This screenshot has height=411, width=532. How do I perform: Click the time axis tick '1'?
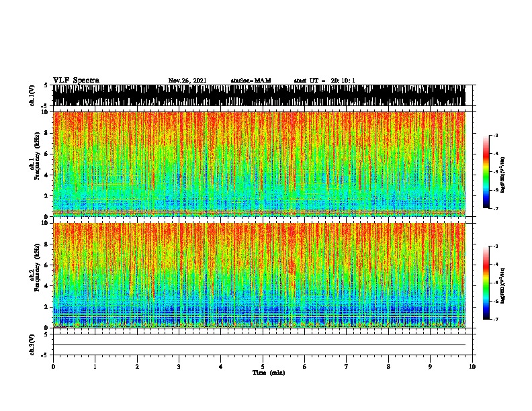pyautogui.click(x=95, y=367)
